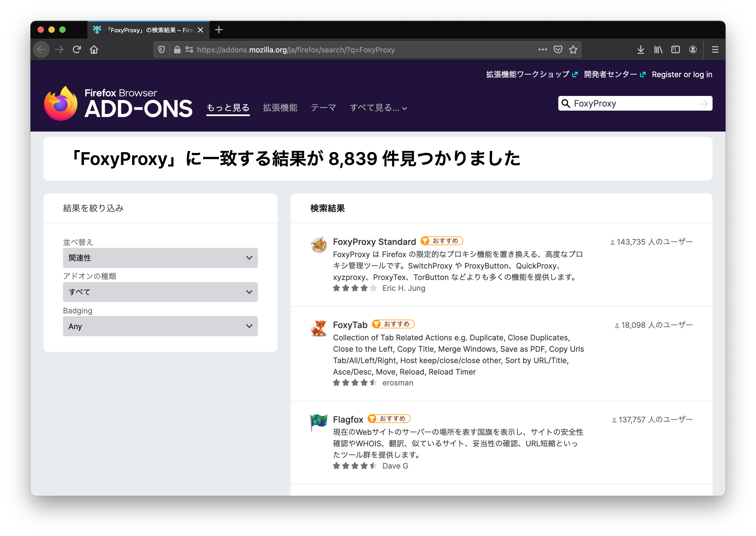Click author name Eric H. Jung
The width and height of the screenshot is (756, 536).
pos(404,288)
